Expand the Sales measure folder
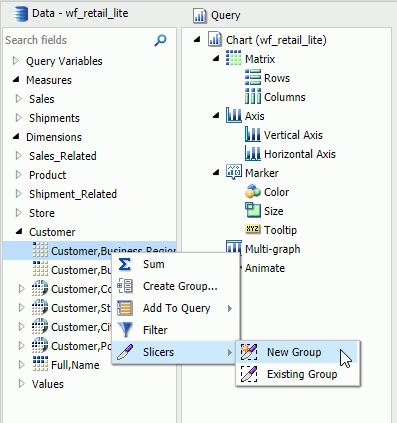 pos(19,99)
